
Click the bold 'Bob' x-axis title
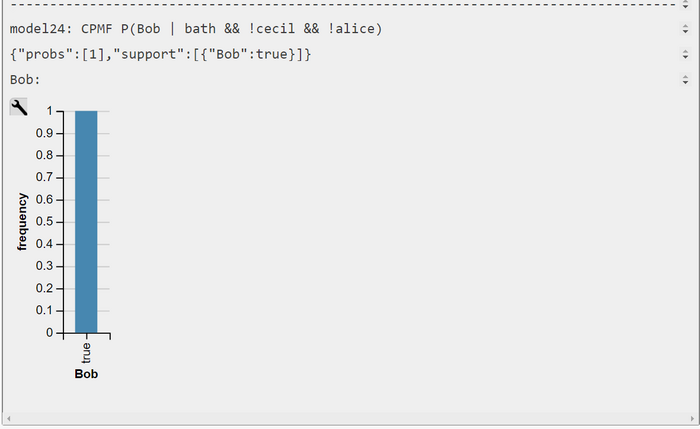point(86,374)
